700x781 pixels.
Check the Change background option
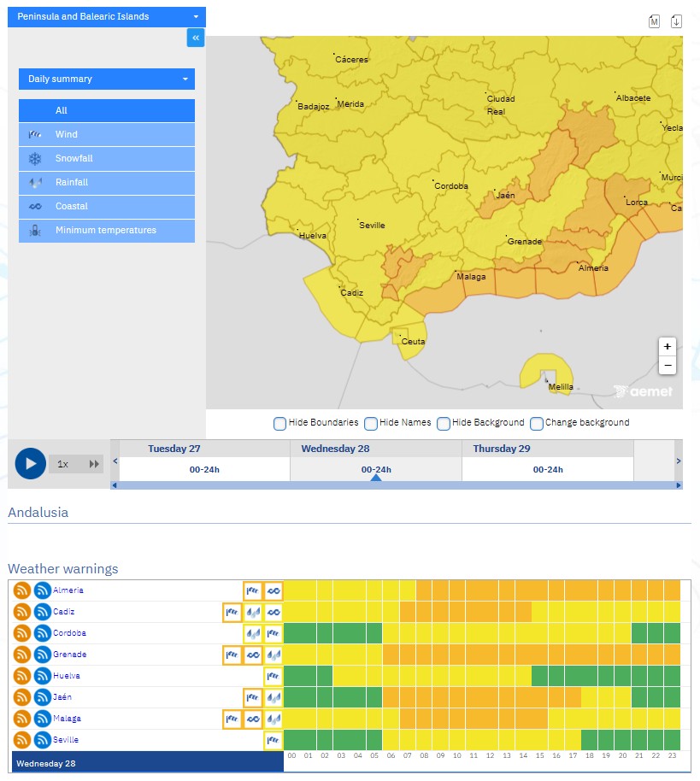tap(537, 423)
